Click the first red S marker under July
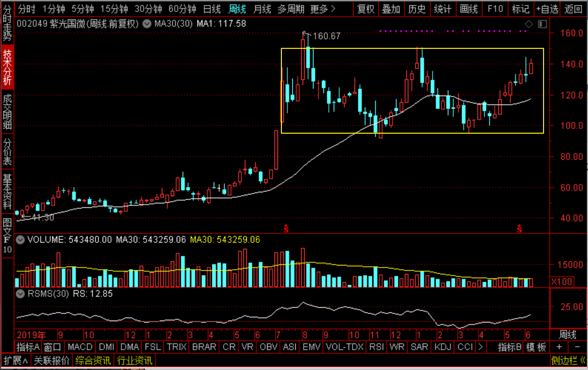The image size is (588, 370). (x=286, y=228)
